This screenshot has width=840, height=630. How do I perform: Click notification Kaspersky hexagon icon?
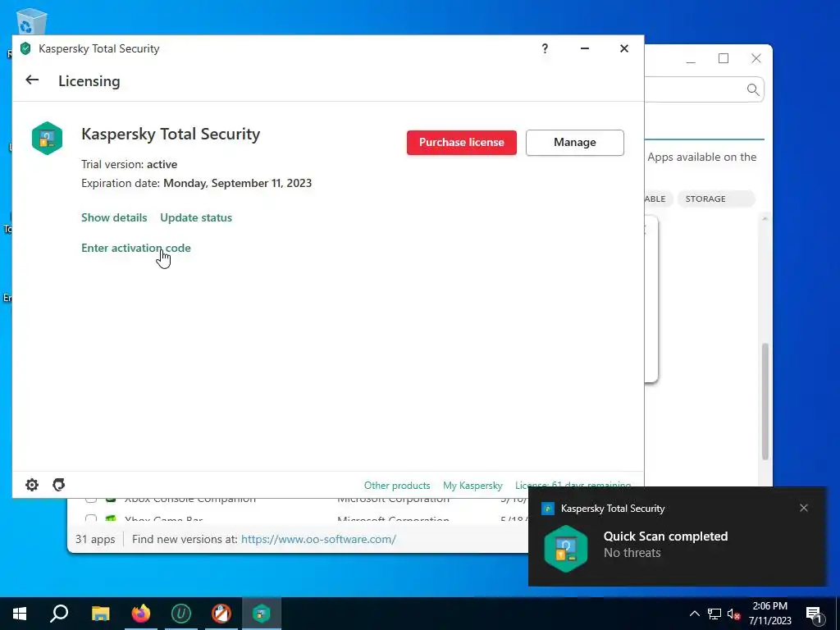coord(566,548)
